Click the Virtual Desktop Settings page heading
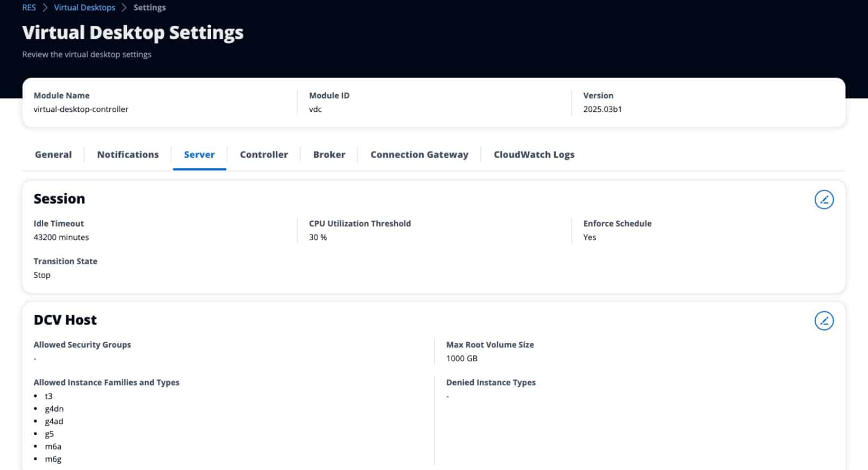The image size is (868, 470). pos(133,33)
